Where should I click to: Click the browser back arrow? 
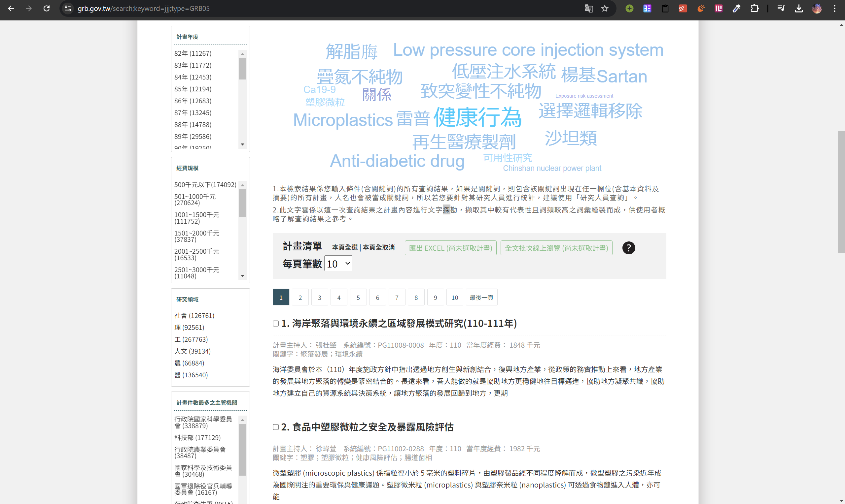coord(11,9)
